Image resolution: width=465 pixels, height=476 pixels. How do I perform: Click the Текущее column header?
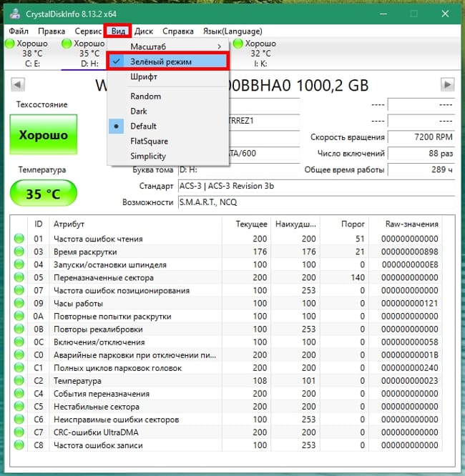point(246,224)
